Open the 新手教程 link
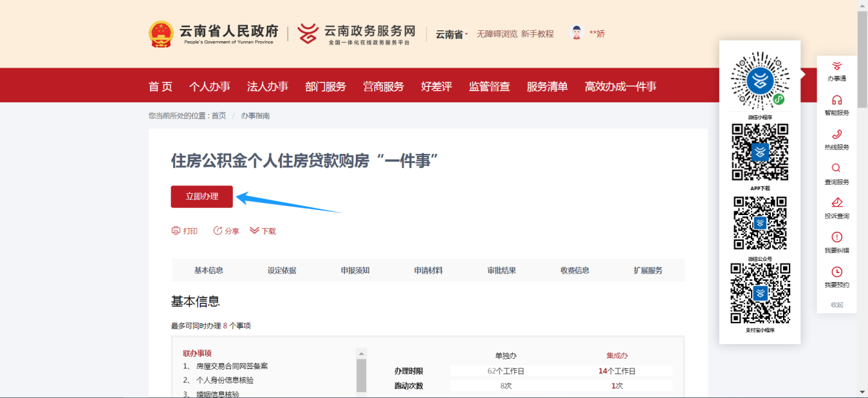This screenshot has width=868, height=398. 537,34
